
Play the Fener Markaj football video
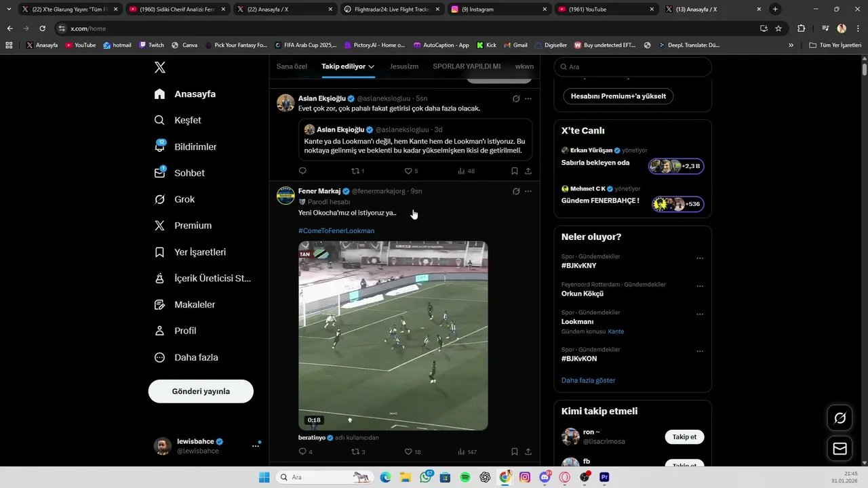click(x=393, y=335)
